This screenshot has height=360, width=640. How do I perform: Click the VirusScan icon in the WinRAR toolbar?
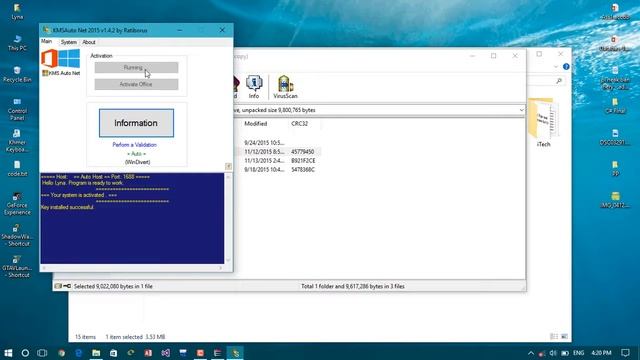[x=285, y=87]
